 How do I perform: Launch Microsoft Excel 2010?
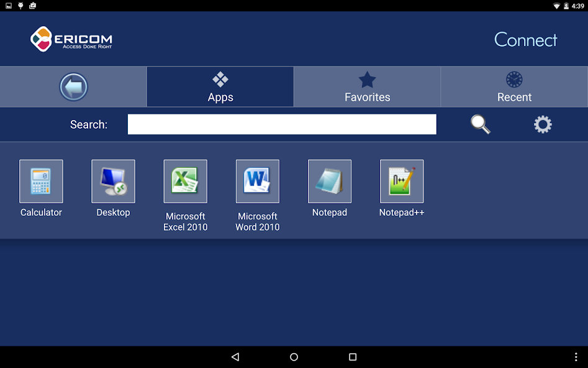click(x=185, y=182)
